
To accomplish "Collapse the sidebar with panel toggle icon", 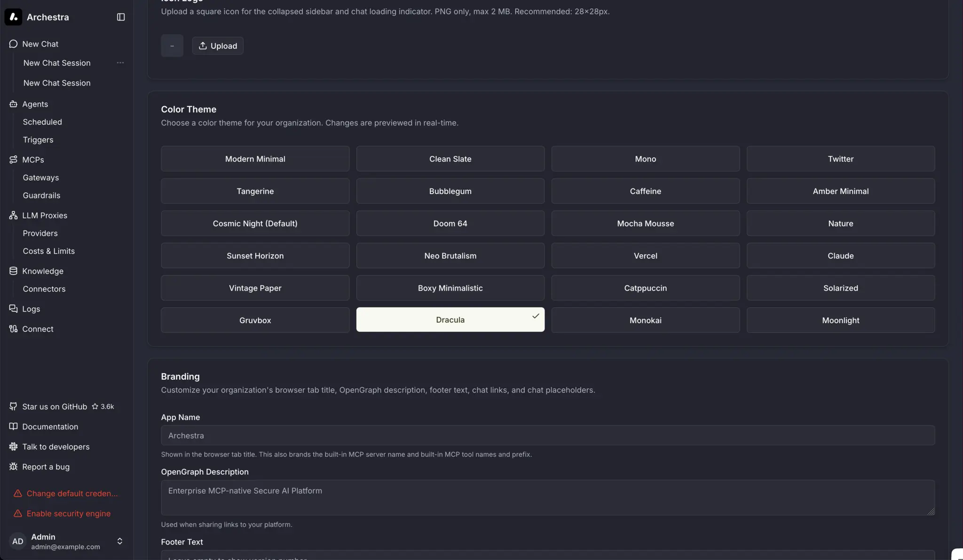I will (121, 17).
